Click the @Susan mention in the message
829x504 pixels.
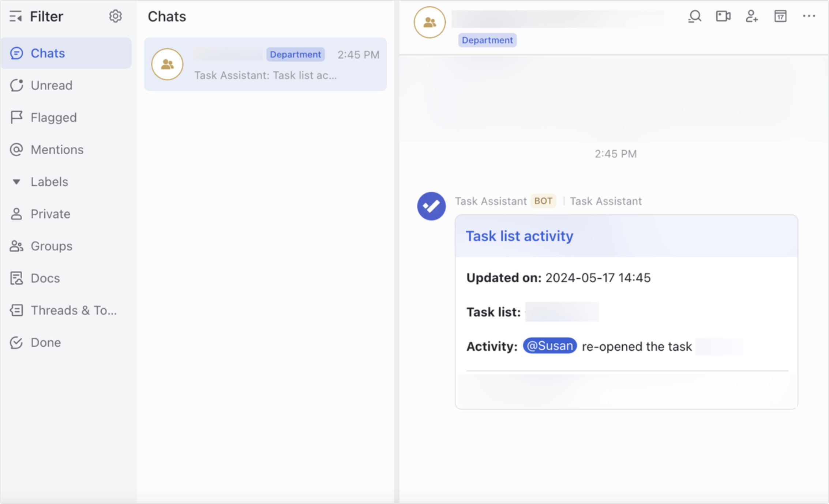[x=550, y=346]
